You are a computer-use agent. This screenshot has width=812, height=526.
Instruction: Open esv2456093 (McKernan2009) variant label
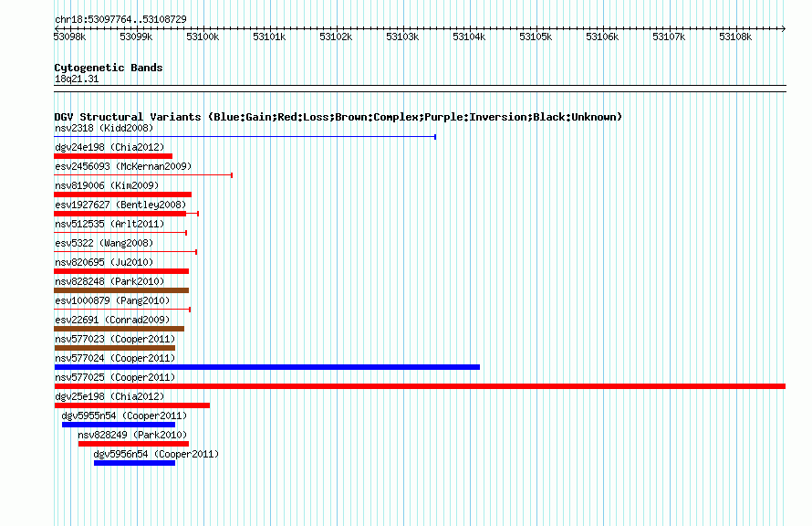(x=123, y=166)
